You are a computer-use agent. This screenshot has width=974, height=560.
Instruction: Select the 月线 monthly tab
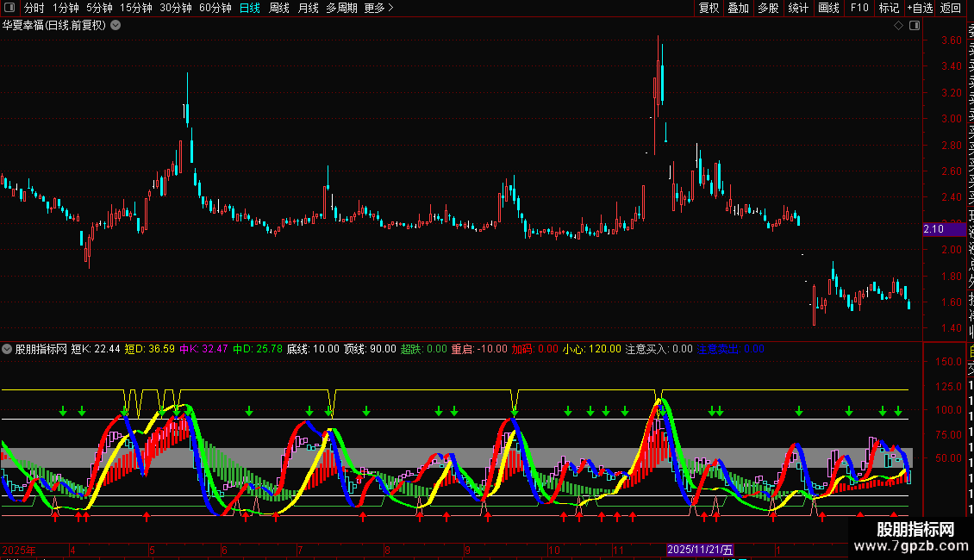(x=308, y=8)
